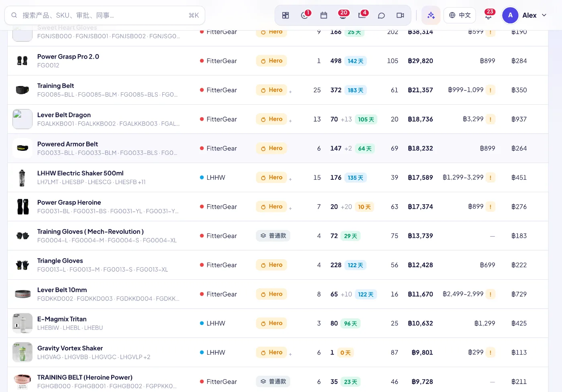
Task: Open the dashboard grid icon in the toolbar
Action: tap(285, 15)
